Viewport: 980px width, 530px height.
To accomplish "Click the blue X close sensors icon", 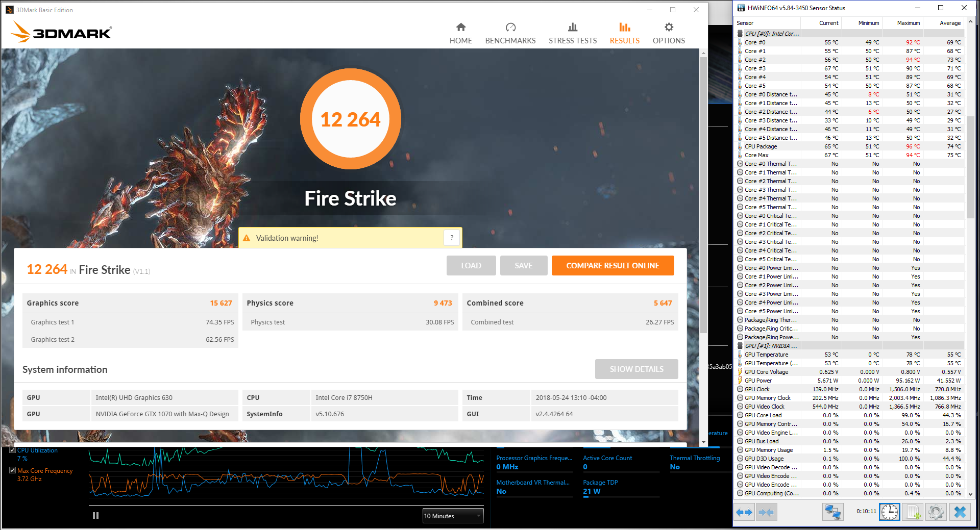I will click(x=960, y=512).
